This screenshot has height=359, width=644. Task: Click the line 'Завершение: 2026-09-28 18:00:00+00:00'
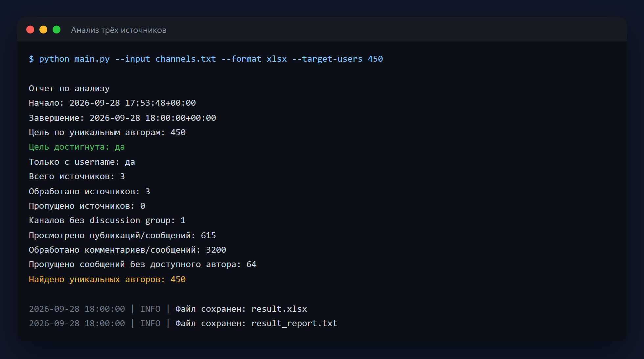pos(123,118)
